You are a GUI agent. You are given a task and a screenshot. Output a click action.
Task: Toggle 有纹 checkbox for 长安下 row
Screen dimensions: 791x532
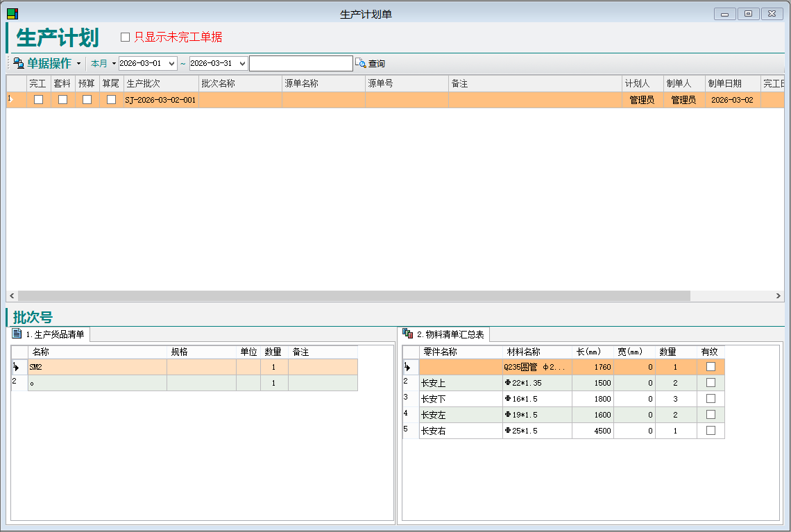pyautogui.click(x=711, y=399)
